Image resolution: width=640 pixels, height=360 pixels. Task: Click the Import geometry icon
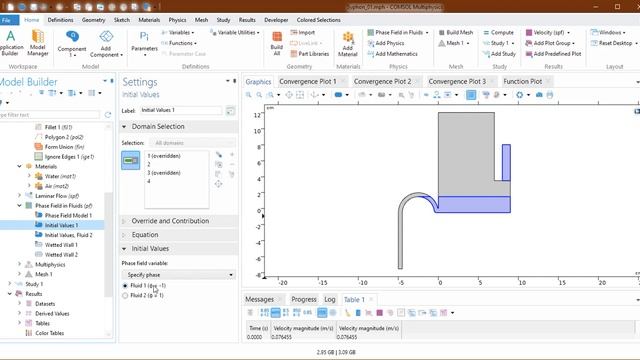302,32
